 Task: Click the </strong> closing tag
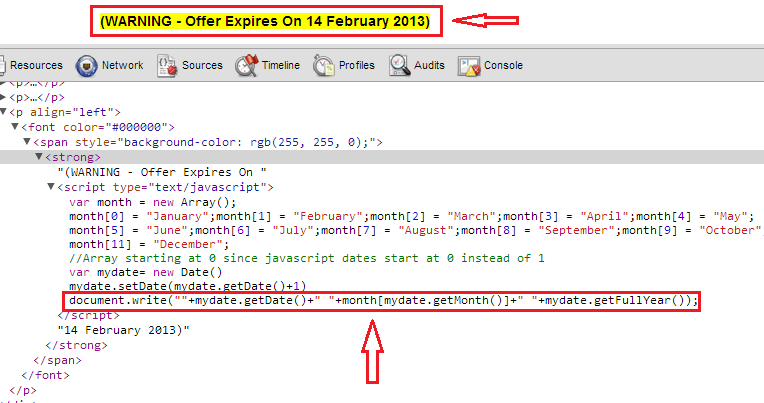click(76, 345)
